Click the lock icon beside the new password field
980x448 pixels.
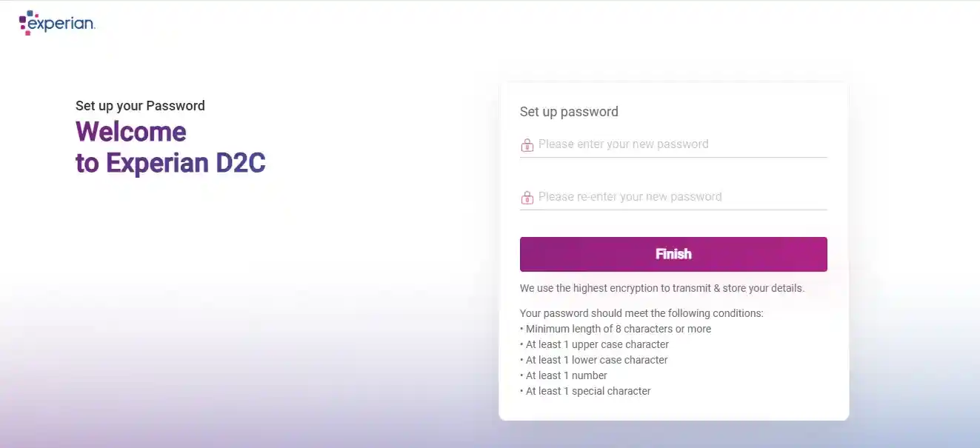(527, 144)
